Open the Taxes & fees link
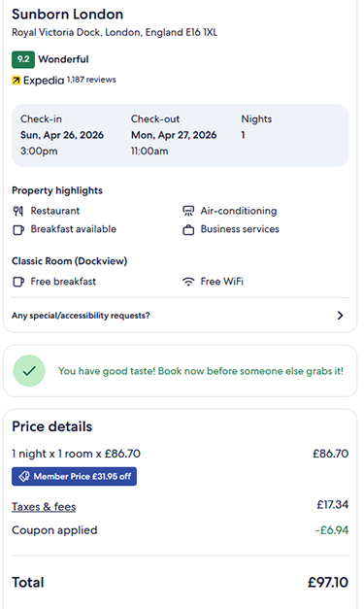This screenshot has height=609, width=364. point(44,507)
